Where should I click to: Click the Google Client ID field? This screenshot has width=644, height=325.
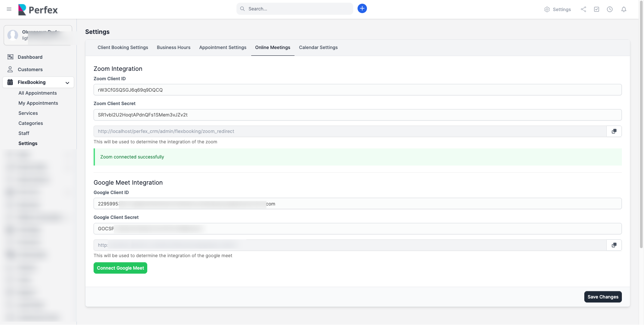pyautogui.click(x=358, y=203)
